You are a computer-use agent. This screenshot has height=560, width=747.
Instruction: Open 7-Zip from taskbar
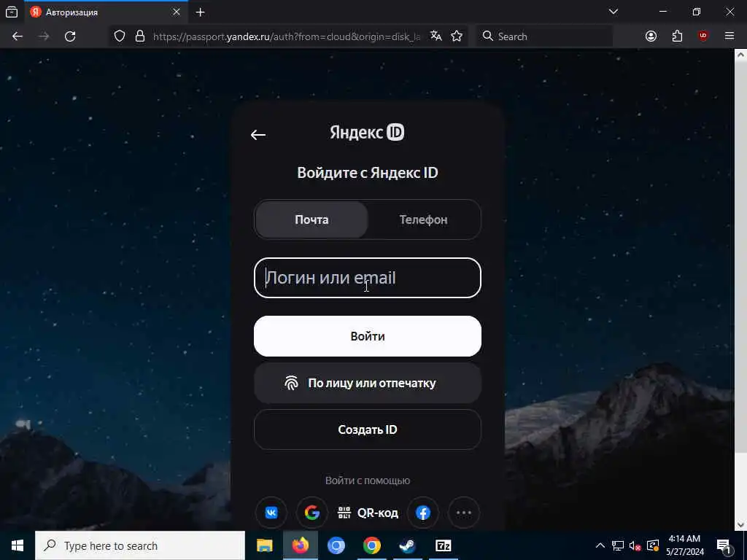point(444,545)
